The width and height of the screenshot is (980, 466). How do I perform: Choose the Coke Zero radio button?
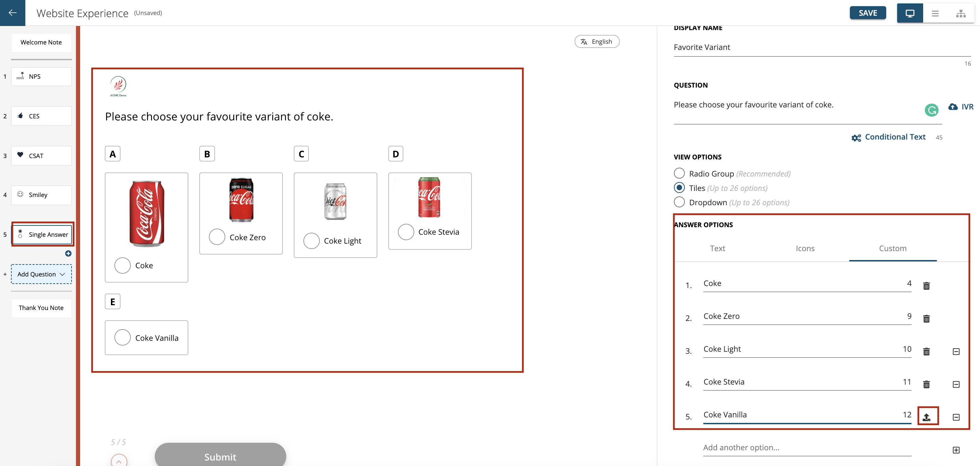(217, 237)
